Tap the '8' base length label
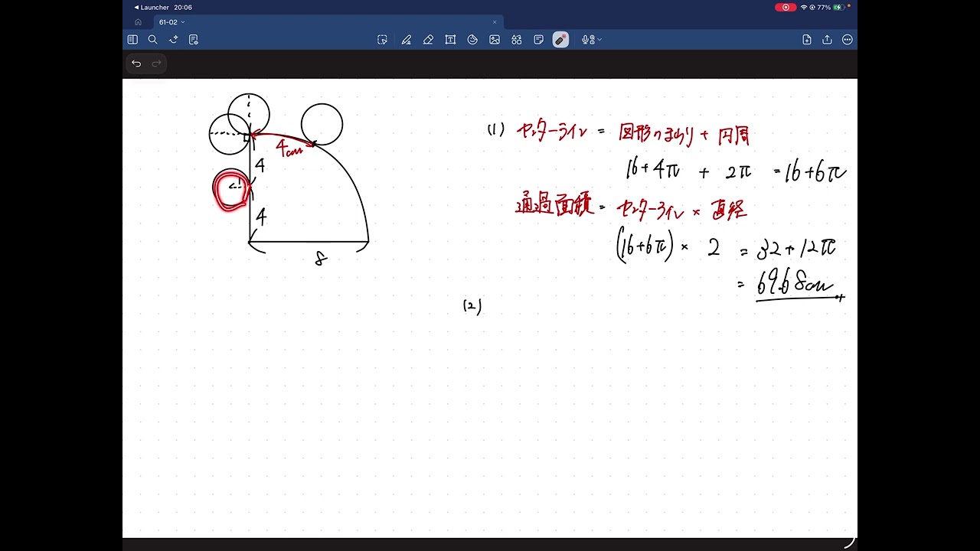The image size is (980, 551). pyautogui.click(x=321, y=259)
